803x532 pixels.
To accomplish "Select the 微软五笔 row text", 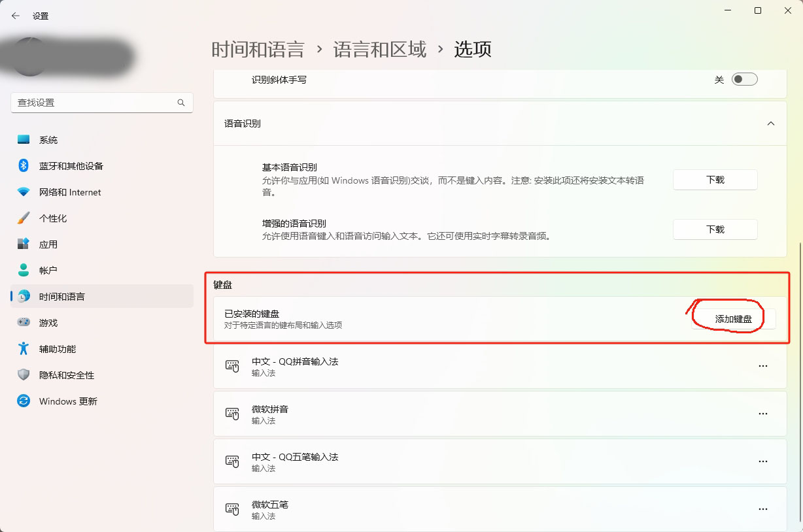I will (x=270, y=505).
